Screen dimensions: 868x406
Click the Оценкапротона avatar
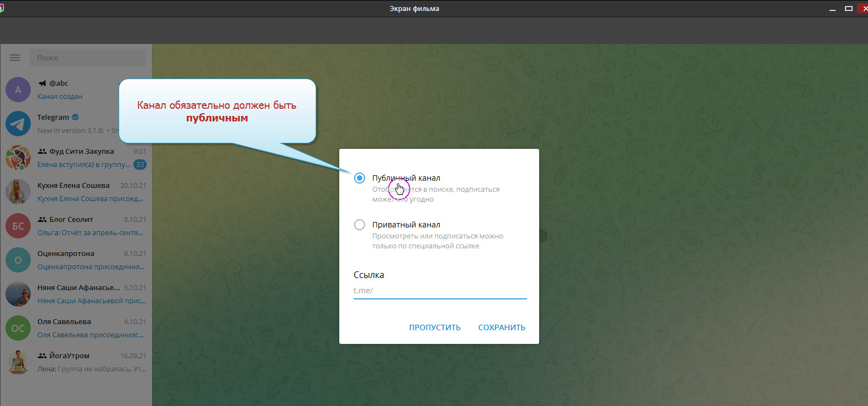tap(18, 260)
